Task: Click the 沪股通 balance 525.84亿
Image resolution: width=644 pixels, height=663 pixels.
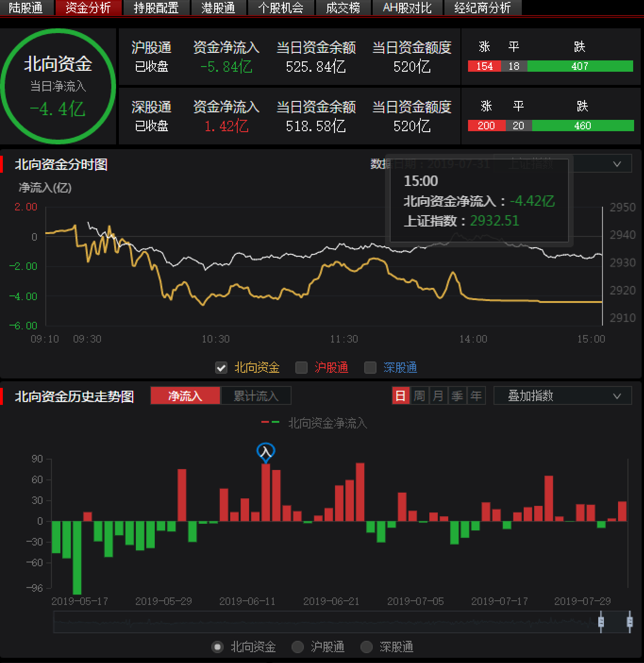Action: pos(316,67)
